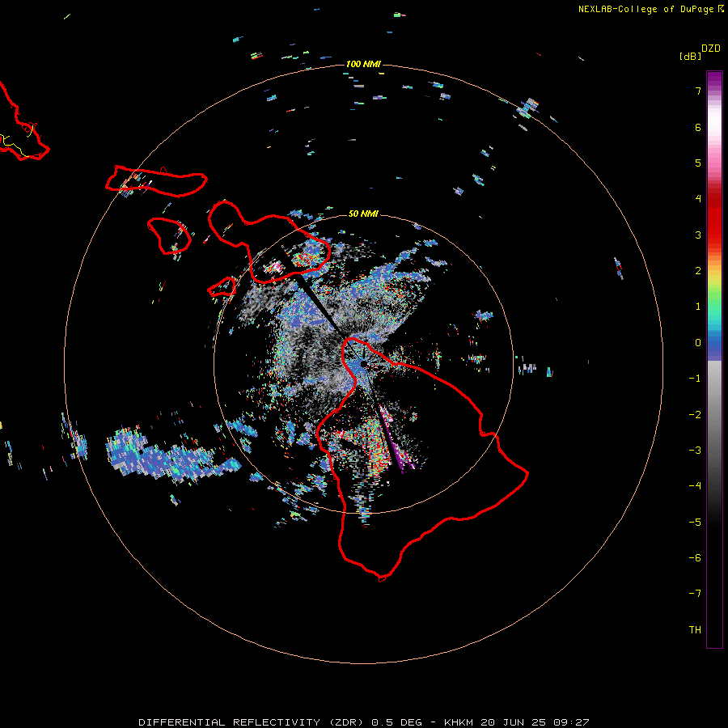Click the large blue echo cluster southwest
This screenshot has width=728, height=728.
pyautogui.click(x=171, y=457)
